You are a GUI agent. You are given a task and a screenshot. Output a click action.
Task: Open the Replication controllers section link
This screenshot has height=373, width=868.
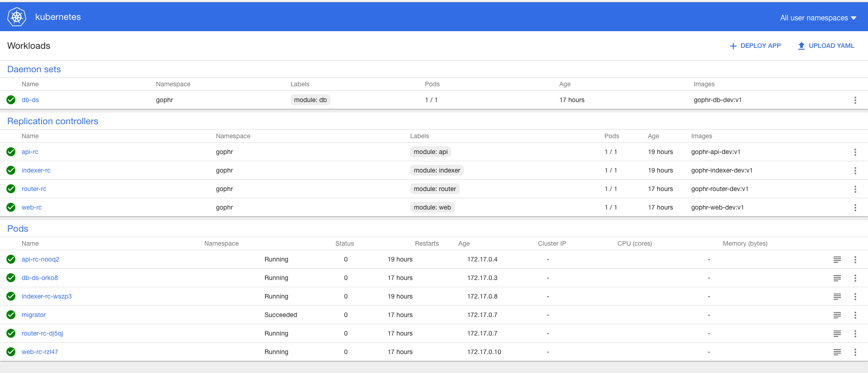[52, 121]
